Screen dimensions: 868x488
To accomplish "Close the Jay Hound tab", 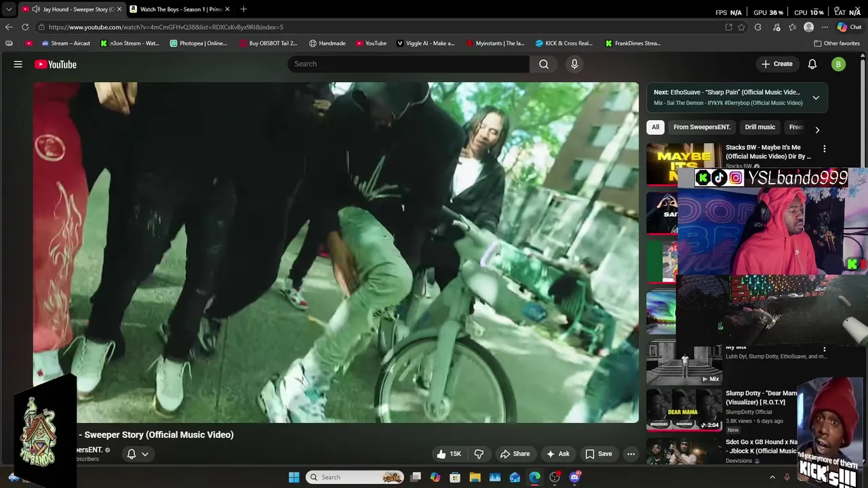I will 119,9.
